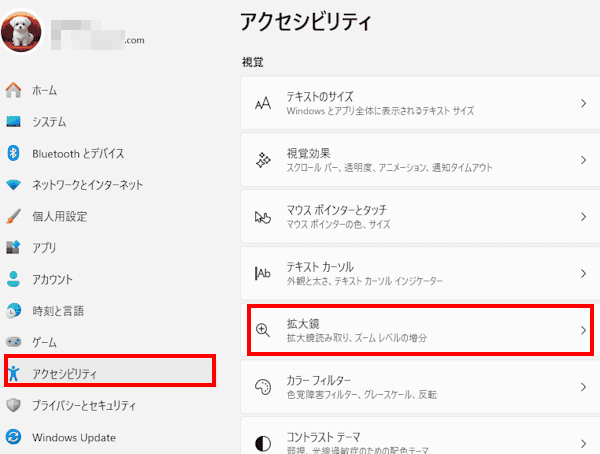Expand コントラスト テーマ chevron arrow
The height and width of the screenshot is (454, 600).
coord(584,444)
